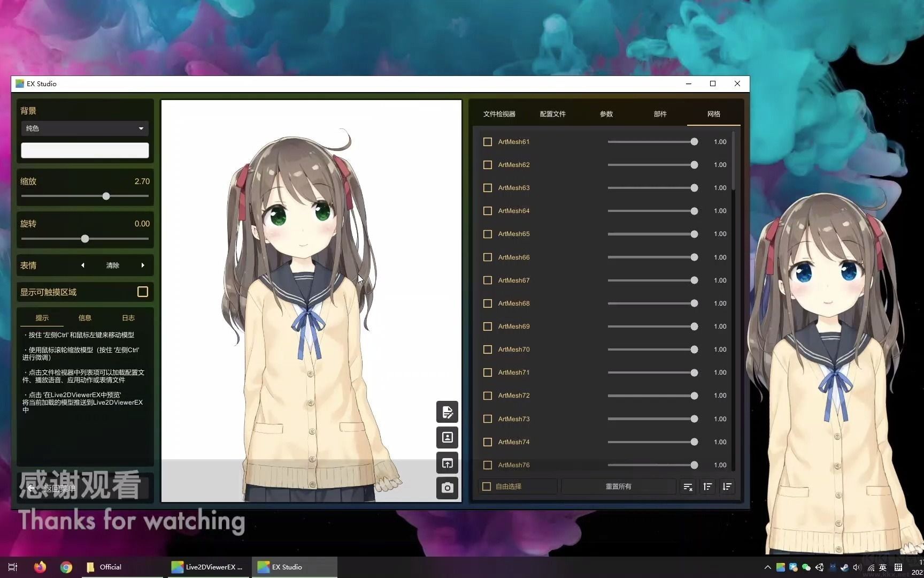924x578 pixels.
Task: Open the 日志 tab
Action: (x=128, y=317)
